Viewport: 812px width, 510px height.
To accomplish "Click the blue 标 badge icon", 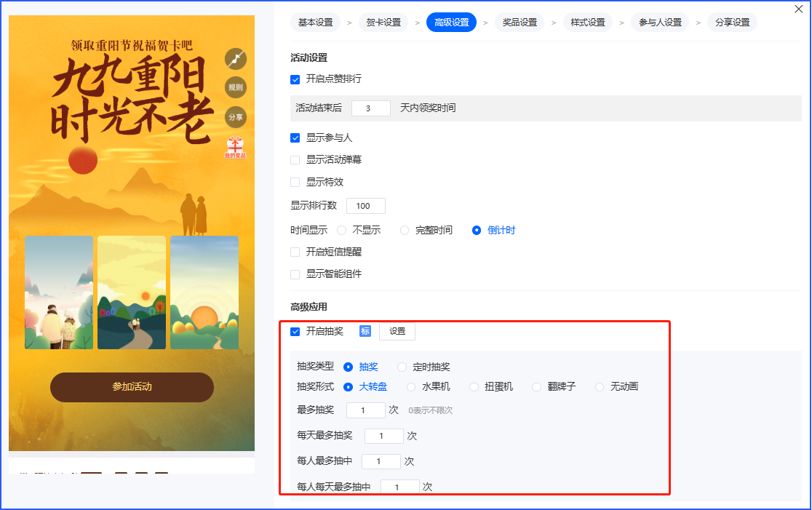I will [365, 331].
